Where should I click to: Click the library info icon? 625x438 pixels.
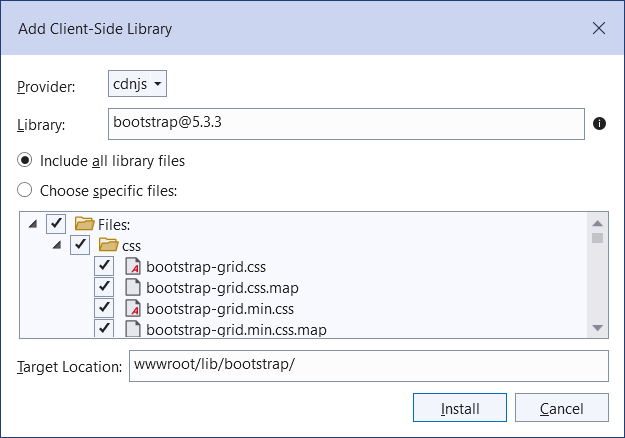click(x=599, y=124)
